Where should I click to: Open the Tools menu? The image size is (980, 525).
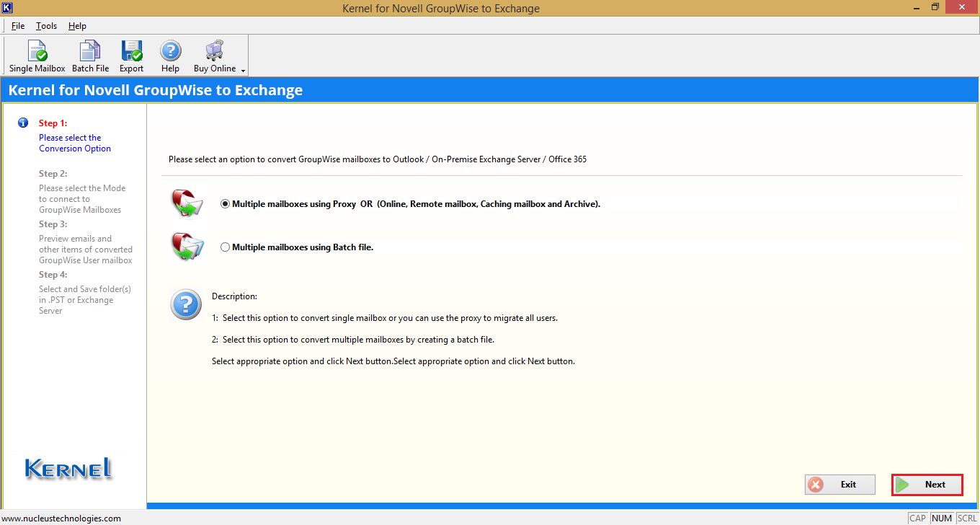click(46, 26)
